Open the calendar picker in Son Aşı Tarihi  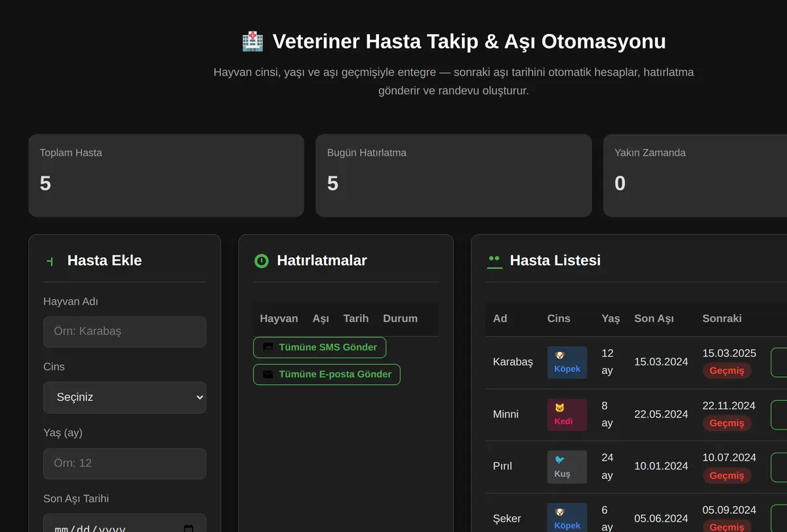[x=189, y=529]
